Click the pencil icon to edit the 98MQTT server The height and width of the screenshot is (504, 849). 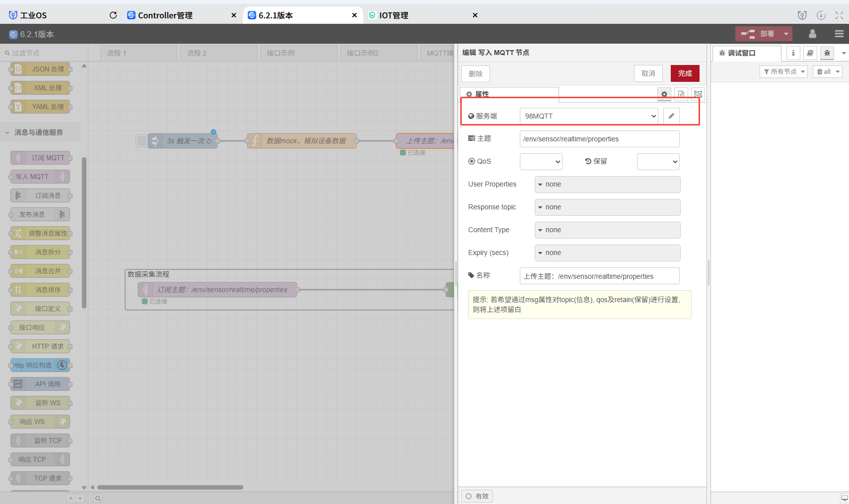(x=671, y=116)
